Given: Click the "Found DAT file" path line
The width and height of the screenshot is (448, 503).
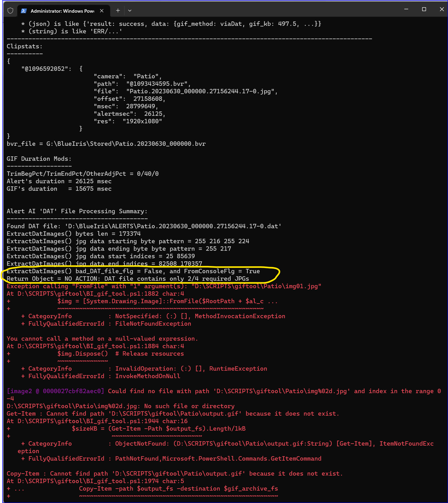Looking at the screenshot, I should click(x=144, y=226).
